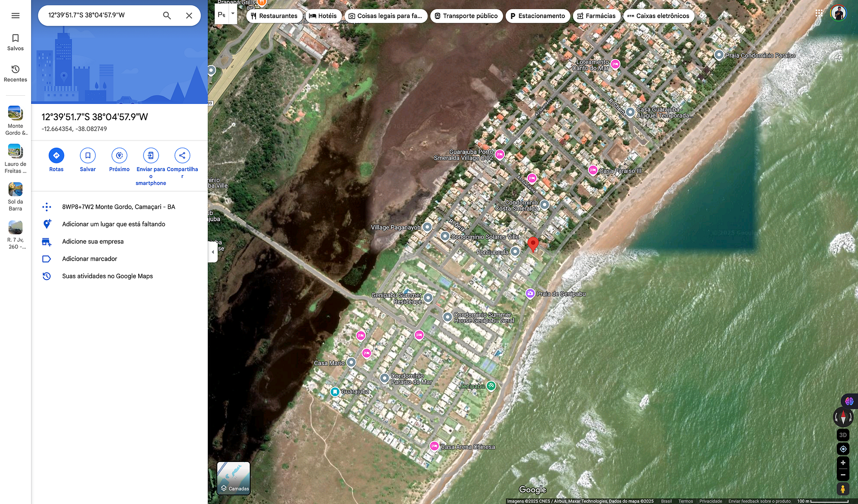The height and width of the screenshot is (504, 858).
Task: Reset compass to north orientation
Action: coord(843,417)
